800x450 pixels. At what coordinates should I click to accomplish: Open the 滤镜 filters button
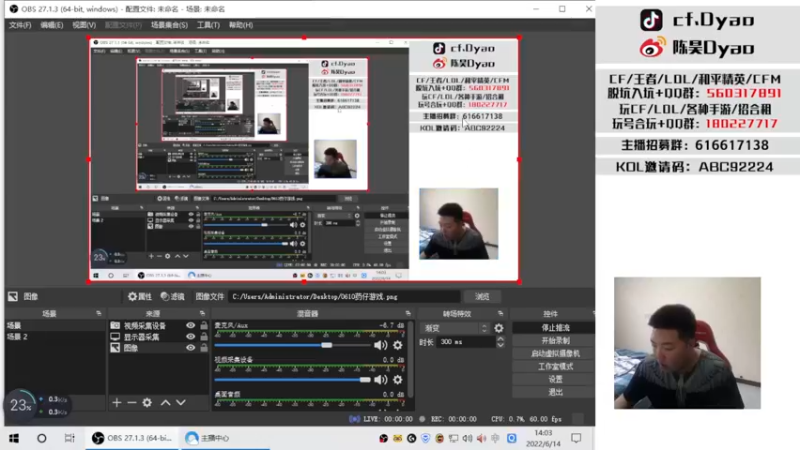click(x=172, y=296)
